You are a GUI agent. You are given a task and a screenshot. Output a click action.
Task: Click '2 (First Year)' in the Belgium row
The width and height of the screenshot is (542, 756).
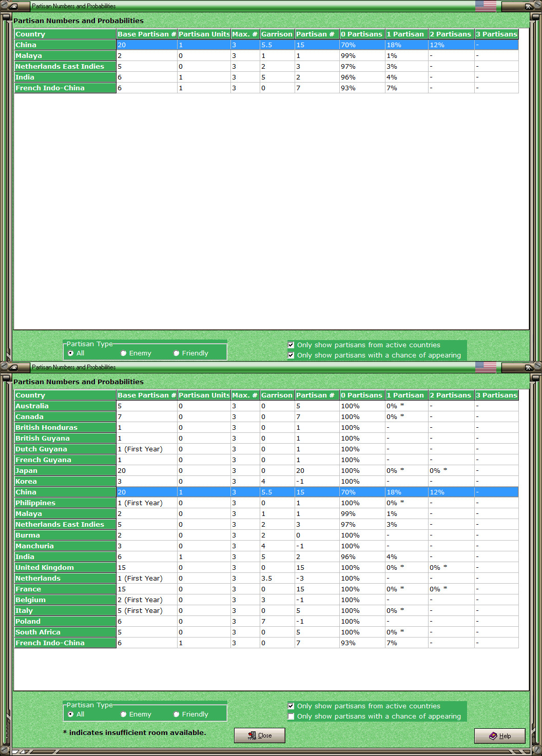[x=140, y=600]
